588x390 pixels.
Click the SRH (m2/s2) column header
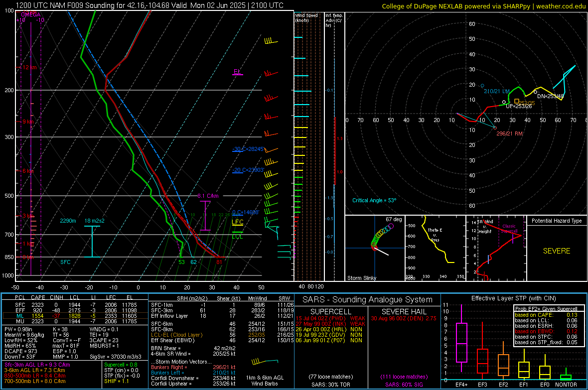(192, 298)
